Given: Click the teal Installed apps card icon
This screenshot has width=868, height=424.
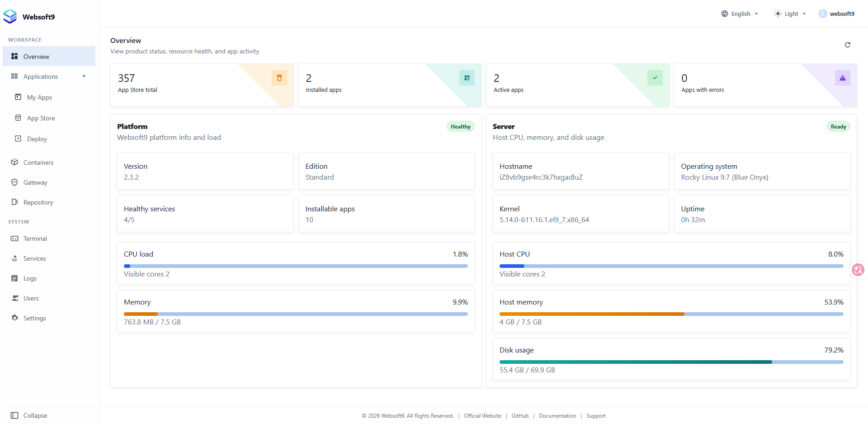Looking at the screenshot, I should pos(467,78).
